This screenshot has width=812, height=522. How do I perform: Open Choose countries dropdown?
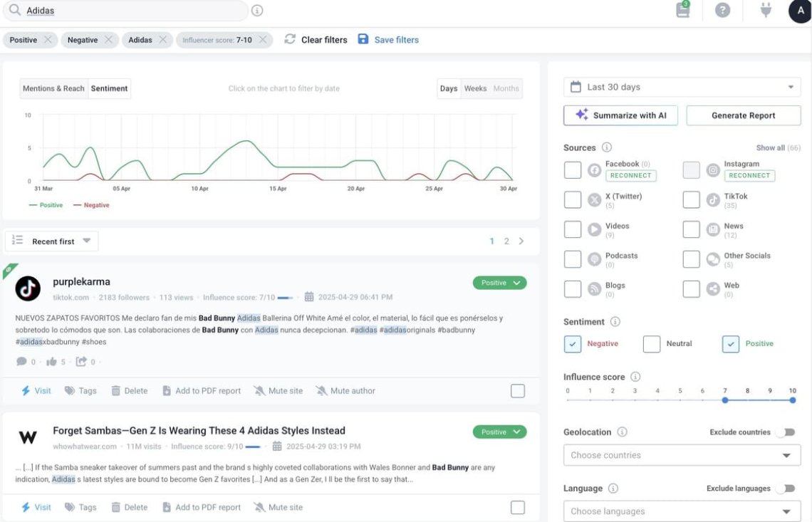pos(682,455)
